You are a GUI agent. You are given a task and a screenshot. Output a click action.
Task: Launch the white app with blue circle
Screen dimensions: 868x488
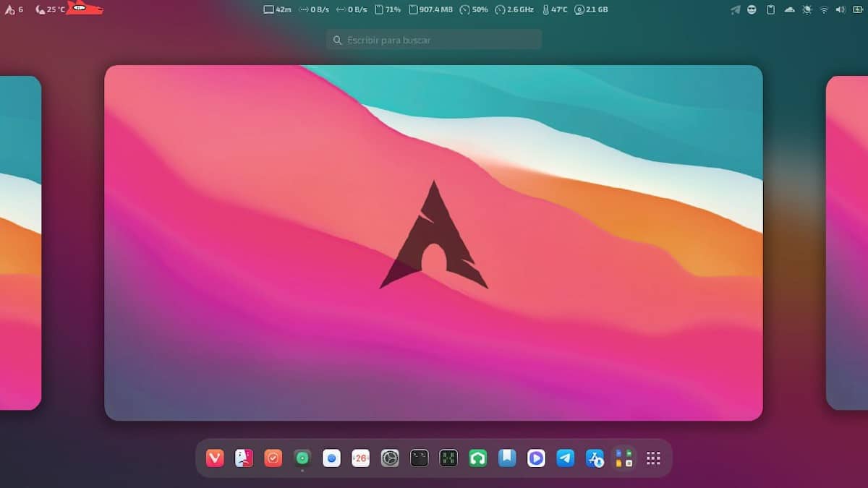[x=331, y=458]
